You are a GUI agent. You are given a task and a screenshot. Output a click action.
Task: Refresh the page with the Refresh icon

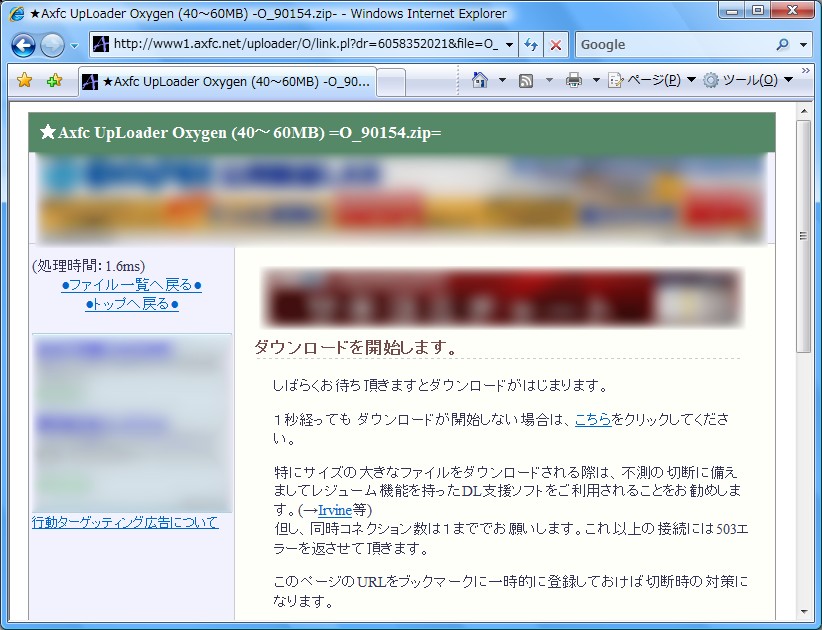pyautogui.click(x=531, y=45)
